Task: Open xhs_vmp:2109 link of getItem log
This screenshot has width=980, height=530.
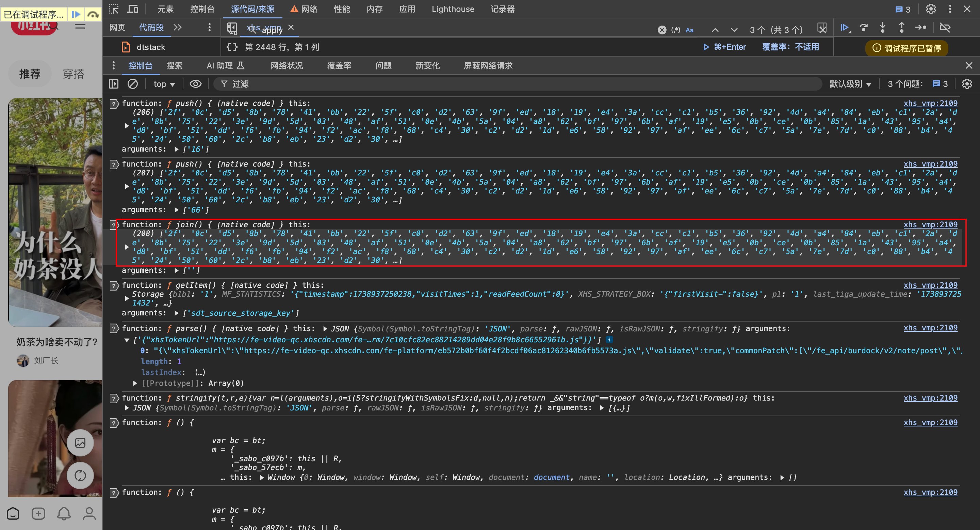Action: pyautogui.click(x=930, y=285)
